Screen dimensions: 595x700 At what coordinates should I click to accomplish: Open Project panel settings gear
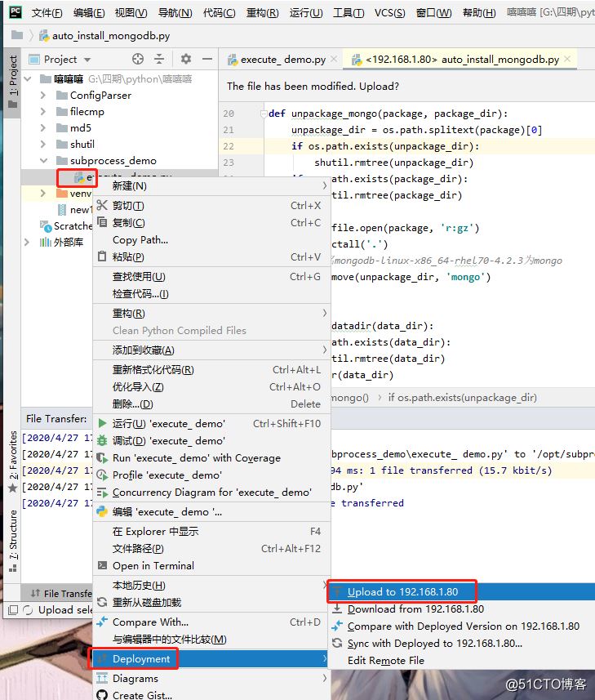186,60
